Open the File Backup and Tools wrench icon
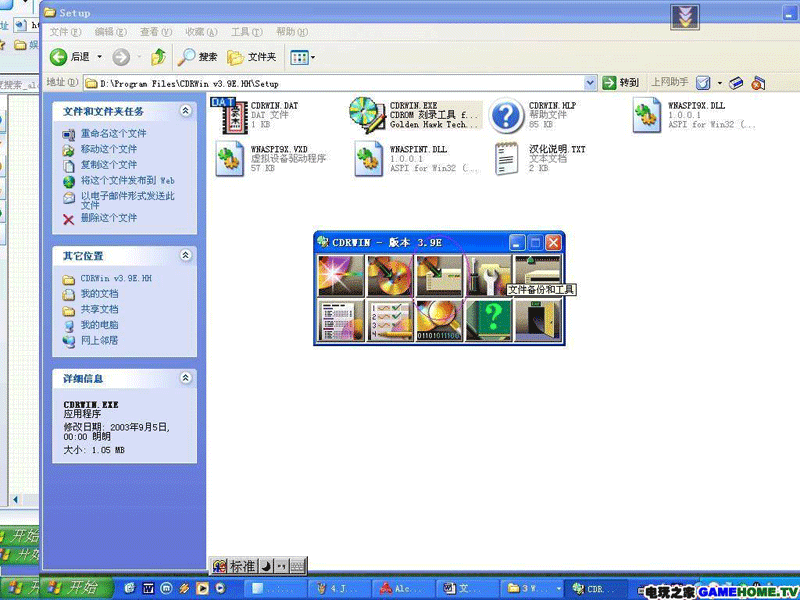The height and width of the screenshot is (600, 800). [488, 276]
